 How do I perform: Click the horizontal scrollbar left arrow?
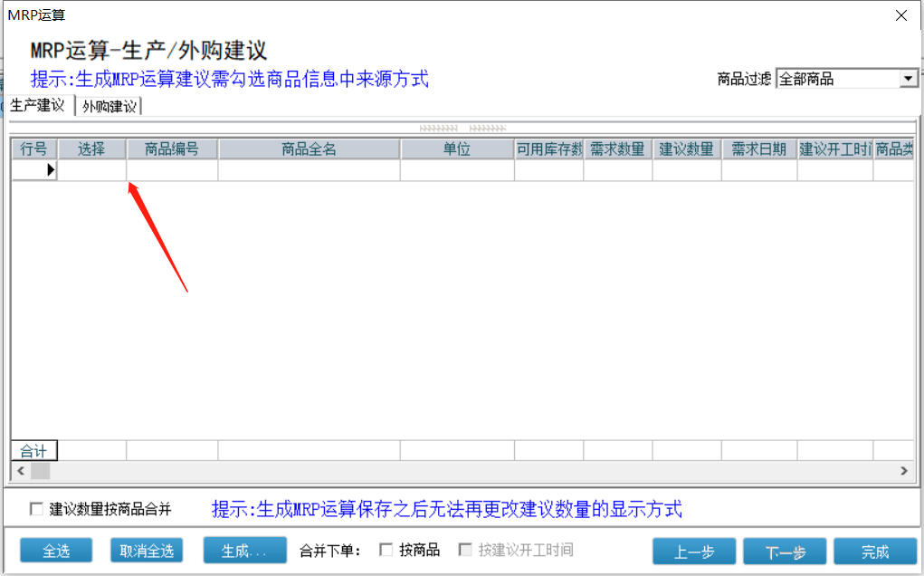pyautogui.click(x=21, y=470)
